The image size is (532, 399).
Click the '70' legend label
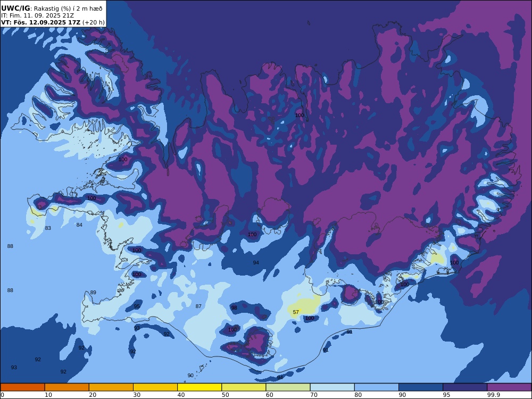314,395
